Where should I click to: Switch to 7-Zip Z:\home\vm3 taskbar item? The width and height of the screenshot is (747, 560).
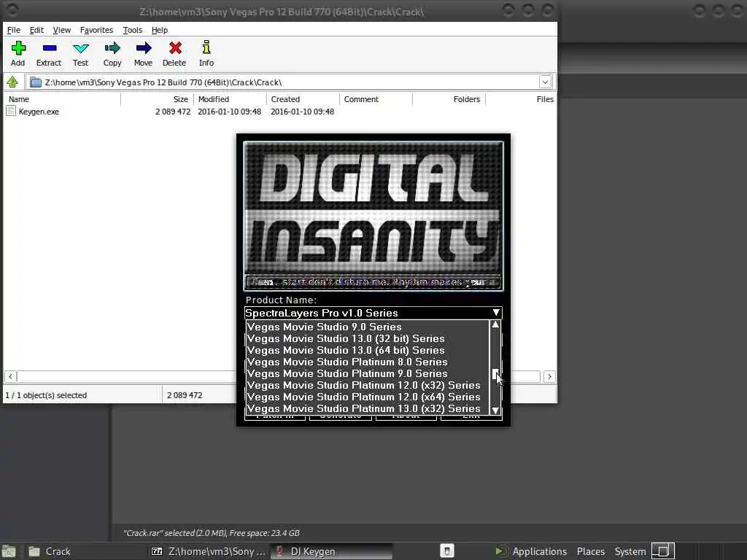point(209,551)
